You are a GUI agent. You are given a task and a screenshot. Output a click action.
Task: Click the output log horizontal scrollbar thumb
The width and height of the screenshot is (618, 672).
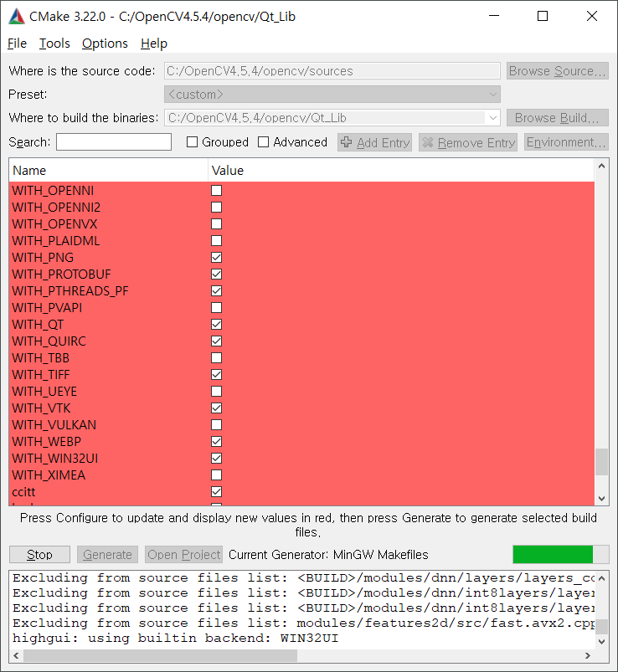click(161, 655)
